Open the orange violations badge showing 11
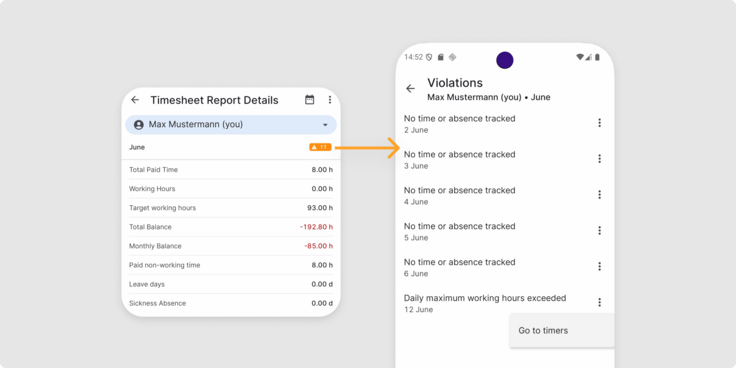This screenshot has width=736, height=368. coord(320,147)
